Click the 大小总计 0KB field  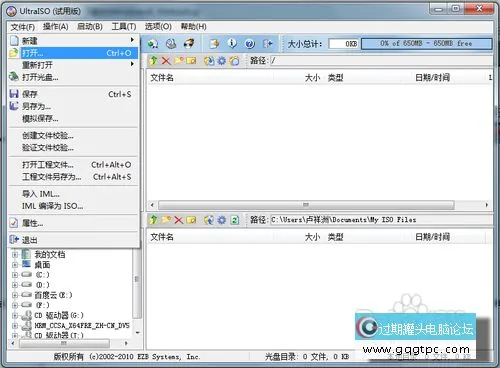[x=343, y=44]
